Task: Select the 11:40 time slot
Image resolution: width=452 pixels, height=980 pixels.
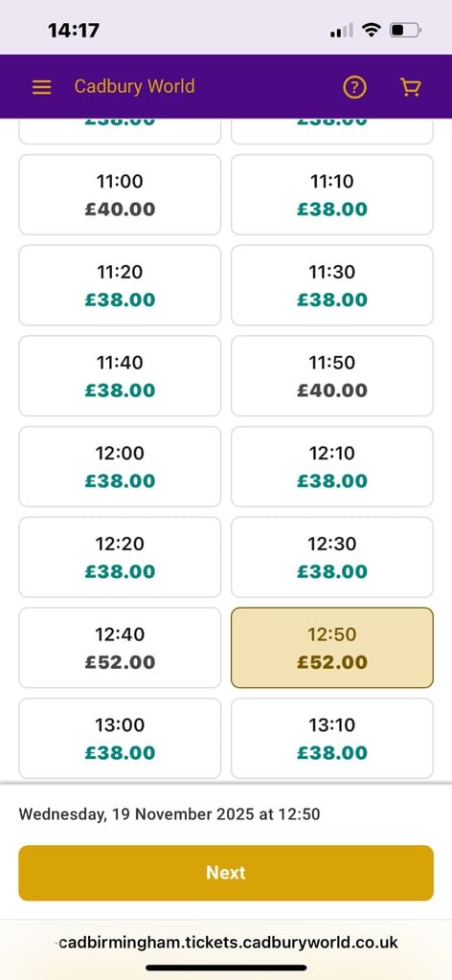Action: tap(120, 376)
